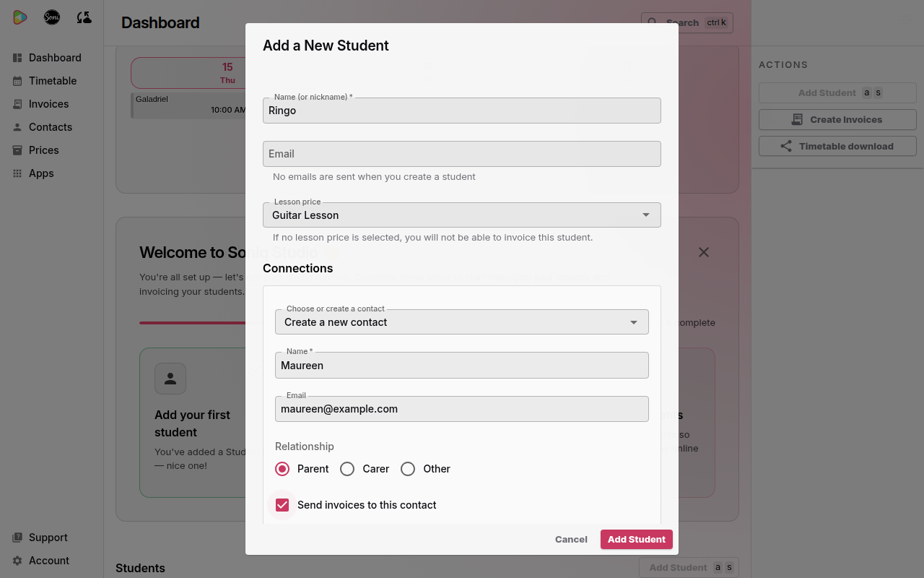924x578 pixels.
Task: Click Timetable download button
Action: (x=837, y=146)
